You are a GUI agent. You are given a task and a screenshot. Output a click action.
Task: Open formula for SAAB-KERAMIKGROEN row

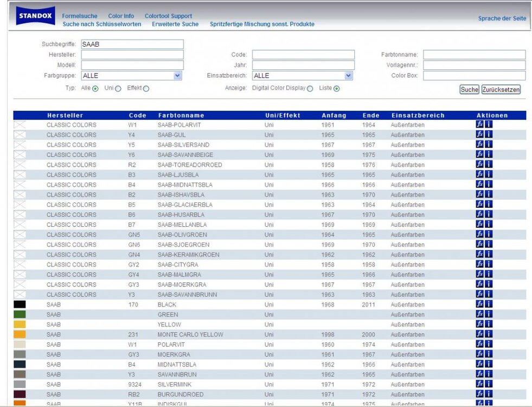(479, 254)
